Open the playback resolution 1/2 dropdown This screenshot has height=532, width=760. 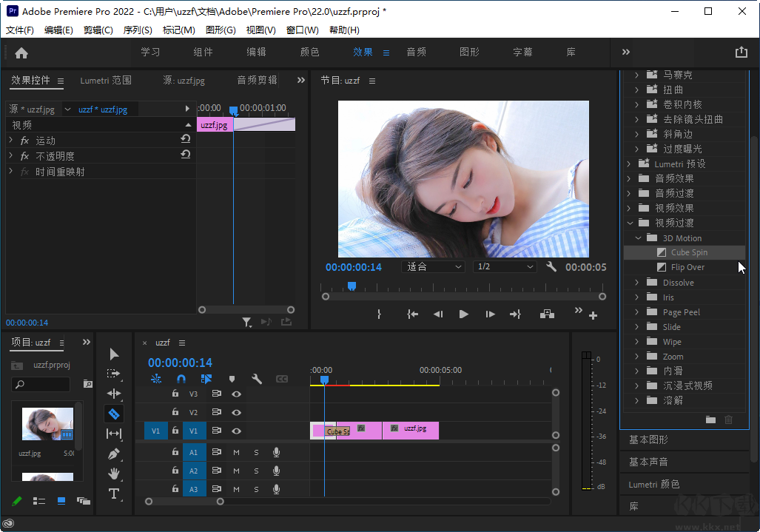(504, 266)
